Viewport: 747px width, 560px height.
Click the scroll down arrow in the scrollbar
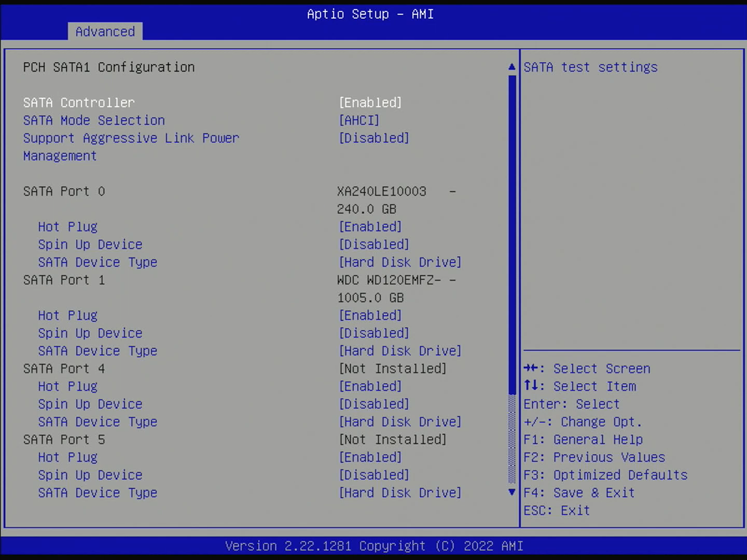pos(511,492)
